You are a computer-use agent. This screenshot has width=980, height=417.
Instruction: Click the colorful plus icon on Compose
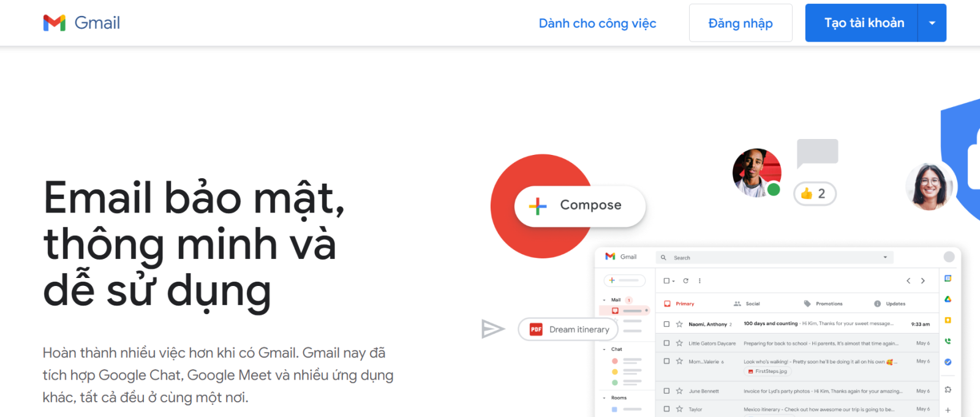[538, 206]
